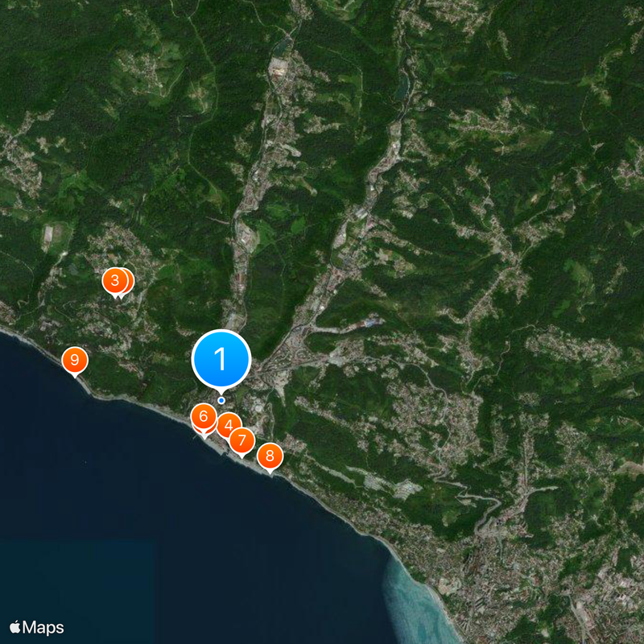Click the shoreline directly beneath pin 8
Viewport: 644px width, 644px height.
(271, 475)
